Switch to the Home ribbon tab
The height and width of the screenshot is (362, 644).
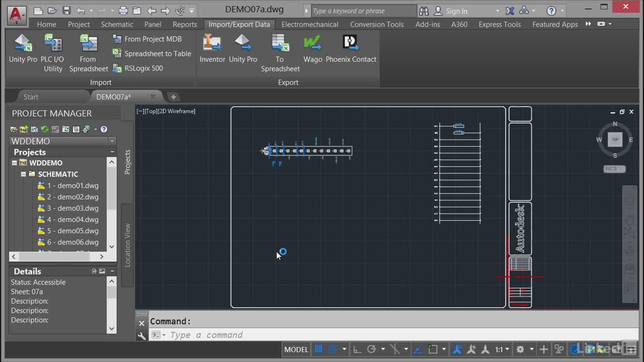46,24
